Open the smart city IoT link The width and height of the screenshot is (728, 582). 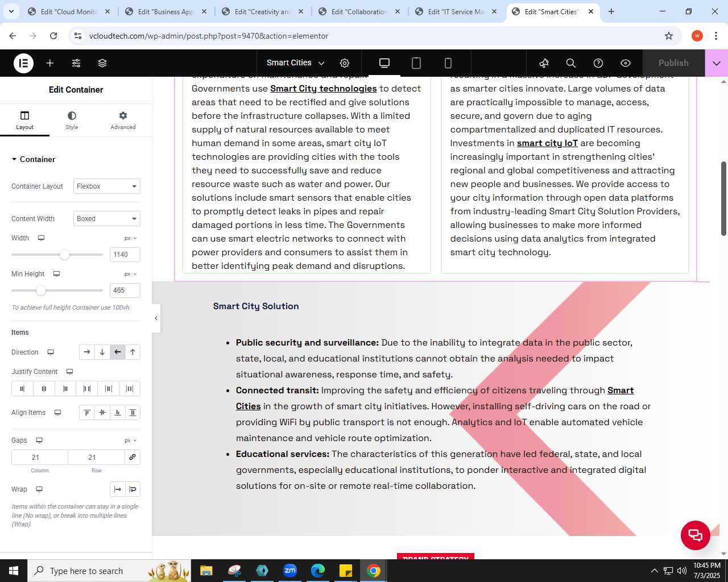pos(547,143)
